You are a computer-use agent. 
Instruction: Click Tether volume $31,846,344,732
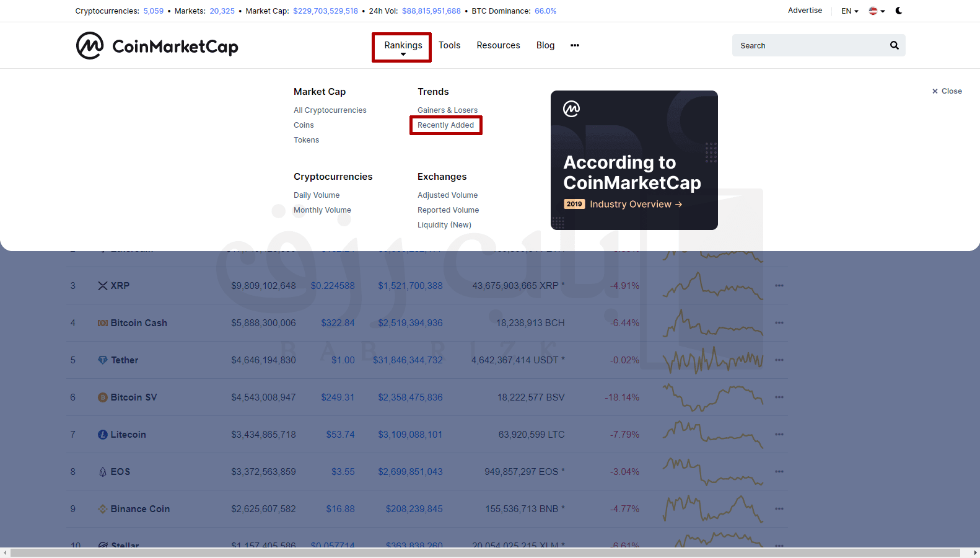[x=408, y=360]
